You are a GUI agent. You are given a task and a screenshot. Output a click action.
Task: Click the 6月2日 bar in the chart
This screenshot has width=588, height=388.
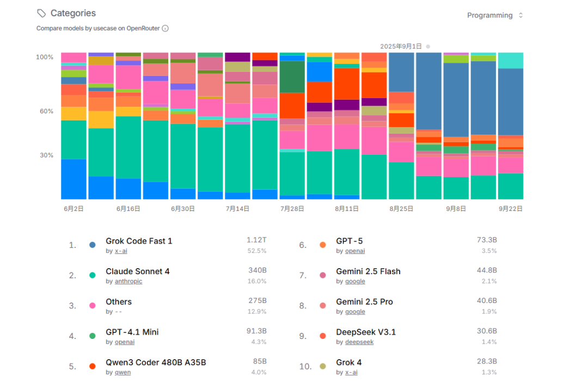click(x=74, y=126)
